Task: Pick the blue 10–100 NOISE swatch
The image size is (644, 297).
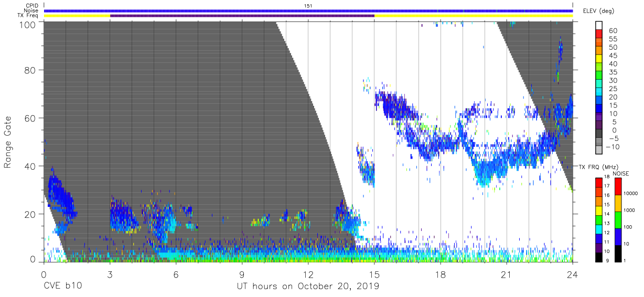Action: coord(618,237)
